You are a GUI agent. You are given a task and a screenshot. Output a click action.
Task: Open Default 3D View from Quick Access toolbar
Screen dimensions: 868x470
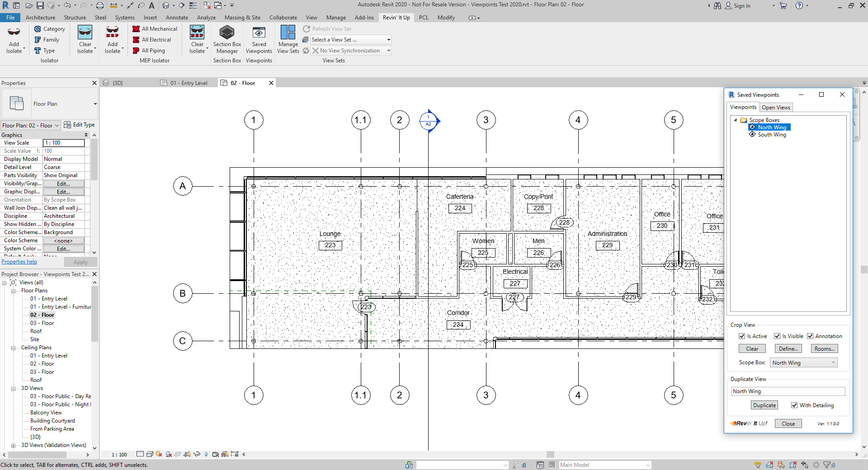click(x=166, y=5)
